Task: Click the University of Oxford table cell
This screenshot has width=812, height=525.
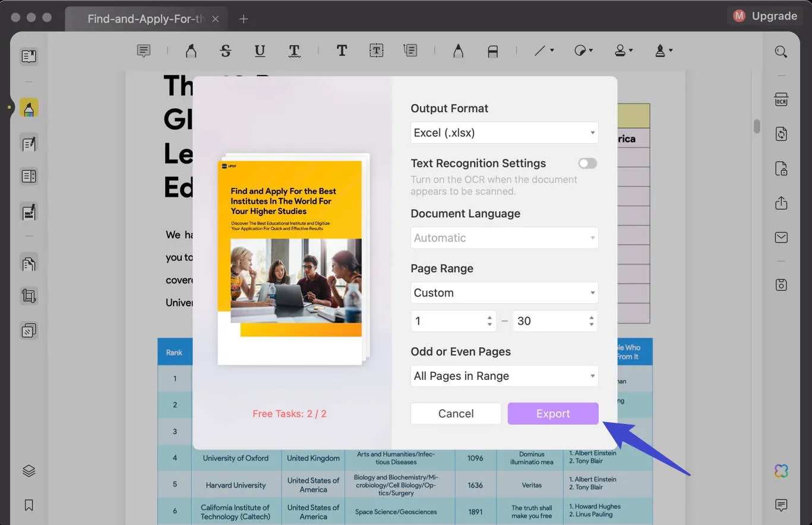Action: (x=235, y=458)
